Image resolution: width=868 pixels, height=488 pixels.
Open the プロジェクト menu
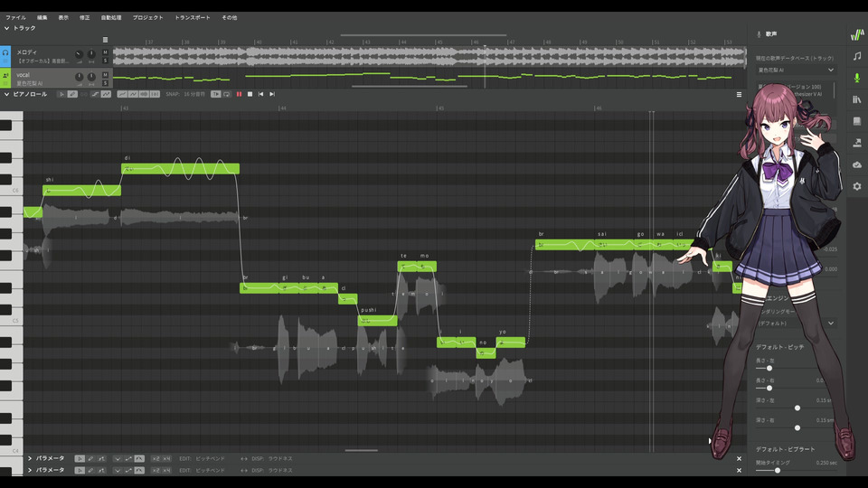(x=147, y=18)
